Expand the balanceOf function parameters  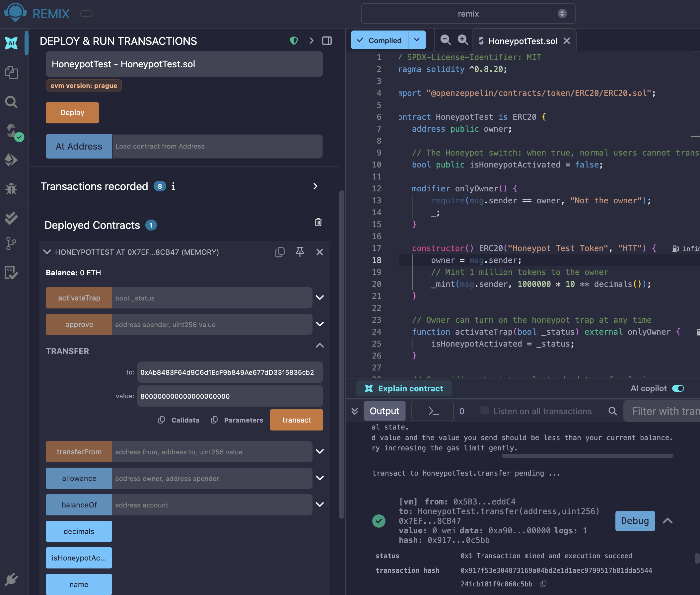320,504
